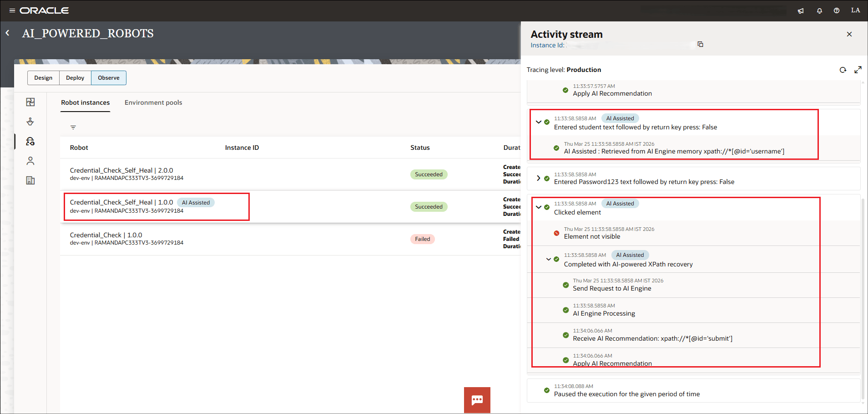Open the Environment pools tab
This screenshot has height=414, width=868.
(x=153, y=102)
